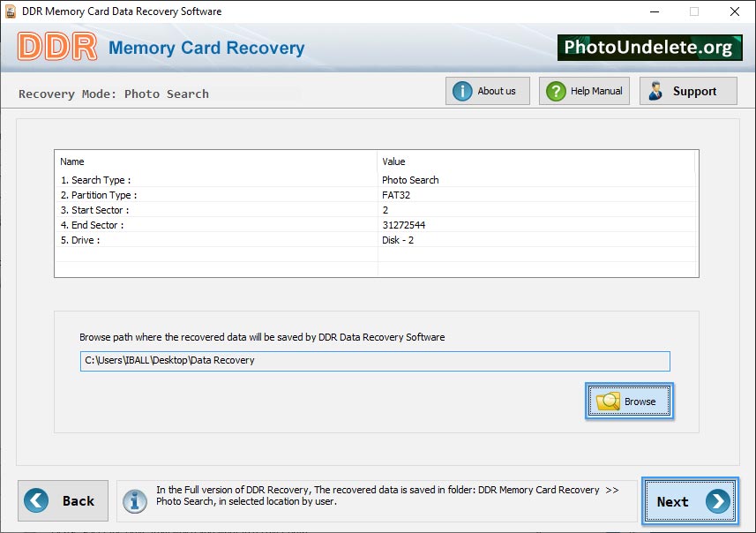The image size is (756, 533).
Task: Click the 31272544 end sector value
Action: pyautogui.click(x=403, y=225)
